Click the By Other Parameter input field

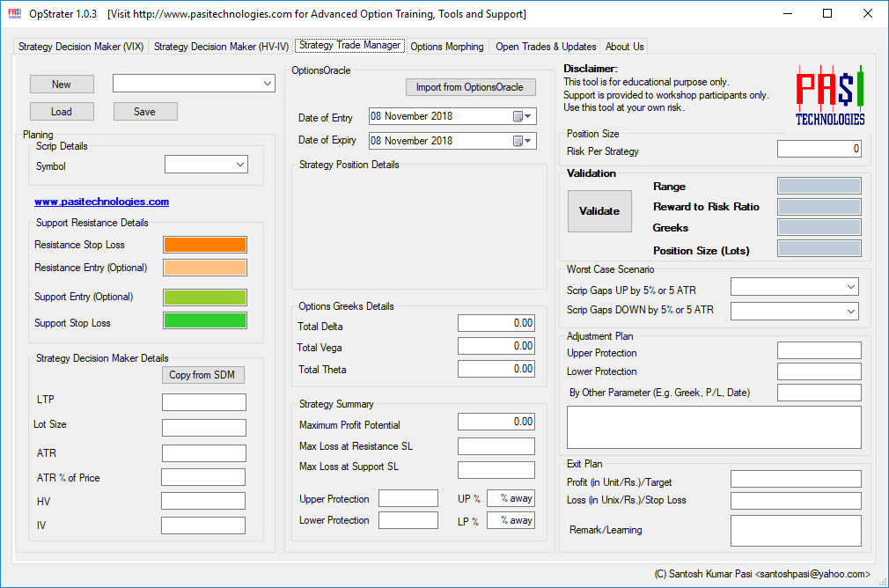pos(819,393)
